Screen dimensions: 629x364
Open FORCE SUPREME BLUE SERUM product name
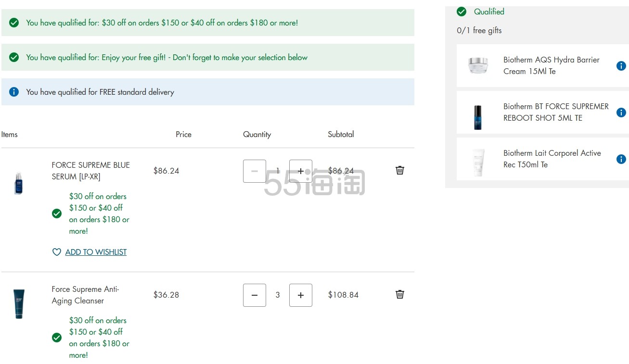tap(90, 171)
